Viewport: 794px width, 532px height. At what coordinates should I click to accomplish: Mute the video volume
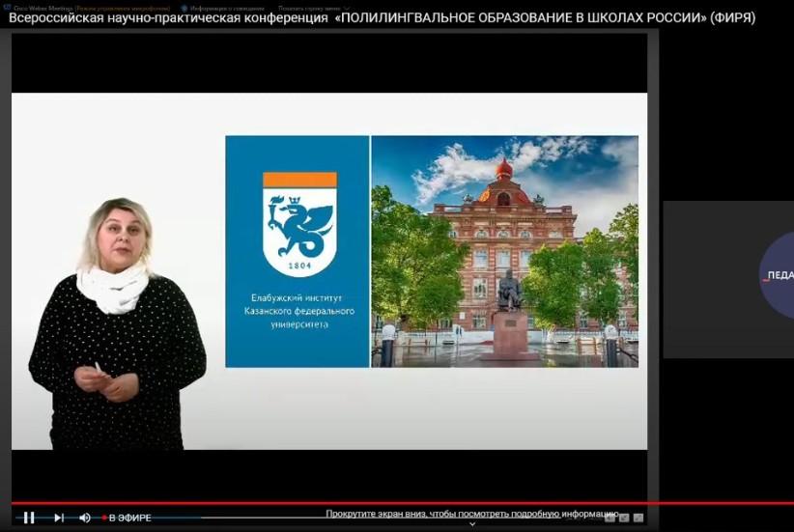pyautogui.click(x=85, y=518)
